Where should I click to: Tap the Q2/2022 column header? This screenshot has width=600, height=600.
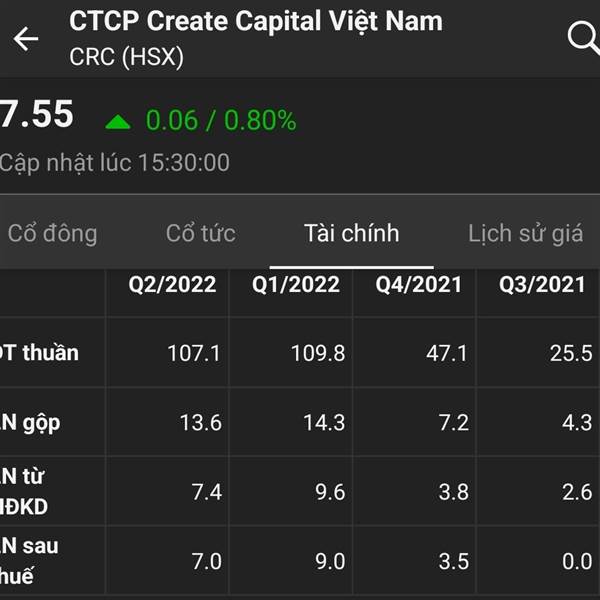click(x=172, y=285)
